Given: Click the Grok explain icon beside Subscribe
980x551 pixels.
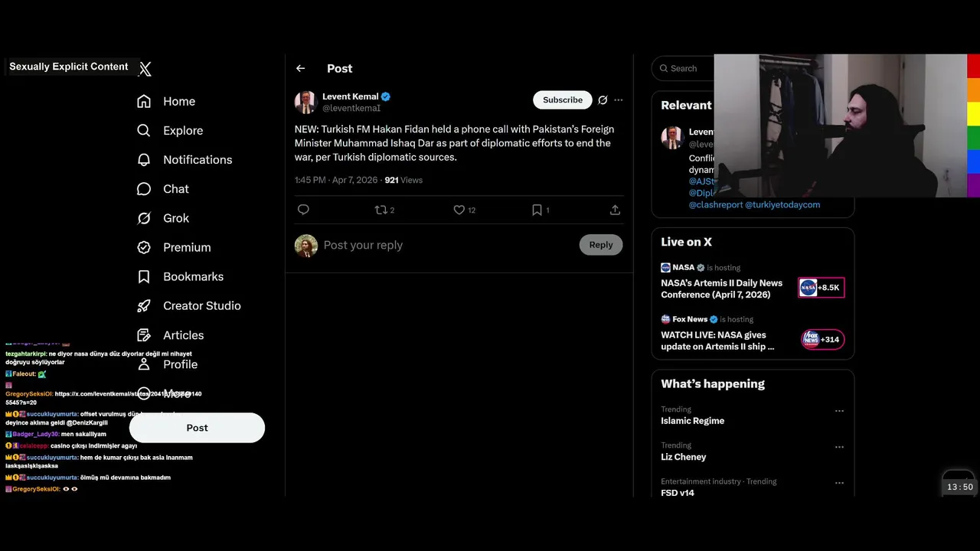Looking at the screenshot, I should 603,100.
